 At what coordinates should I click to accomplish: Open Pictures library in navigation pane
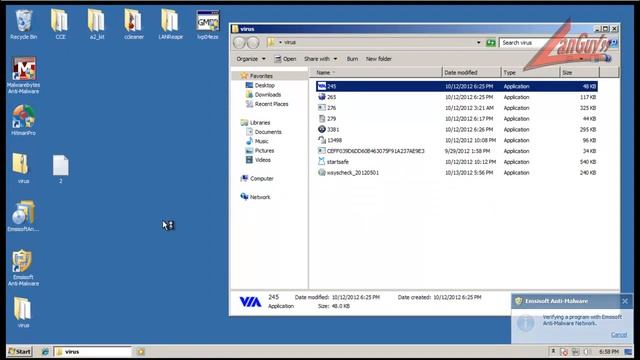click(259, 151)
